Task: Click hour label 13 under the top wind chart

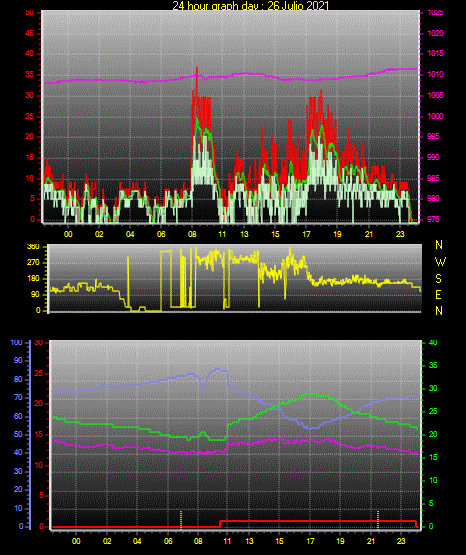Action: pos(244,234)
